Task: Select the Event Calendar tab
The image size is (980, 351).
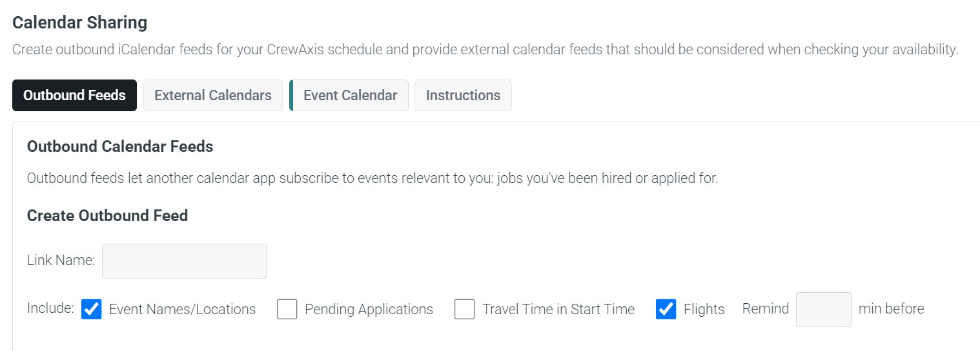Action: [349, 95]
